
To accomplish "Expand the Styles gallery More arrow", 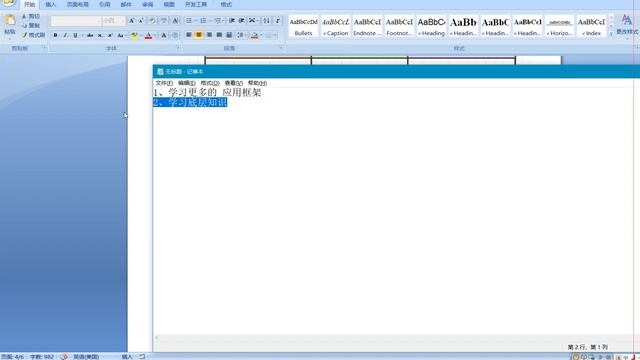I will (611, 34).
